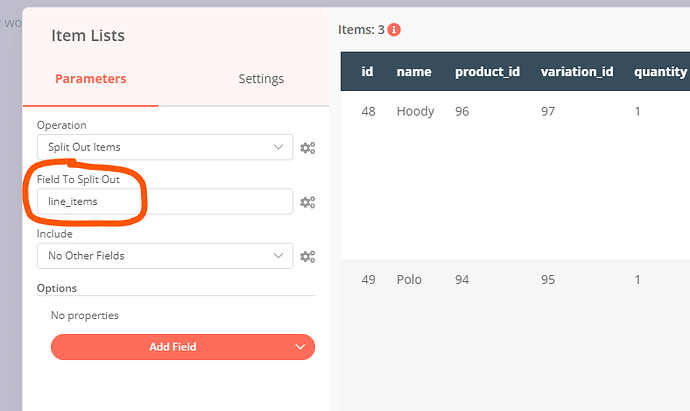Open gear options for Include parameter
The height and width of the screenshot is (411, 690).
coord(307,257)
